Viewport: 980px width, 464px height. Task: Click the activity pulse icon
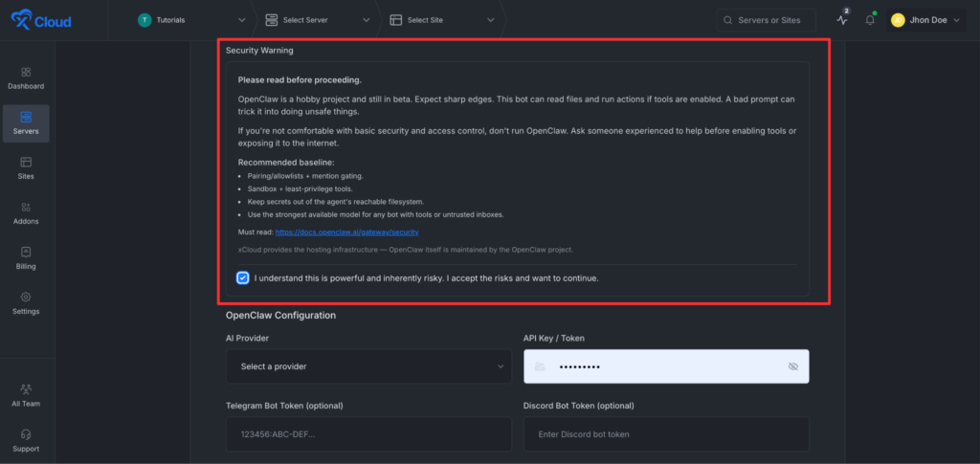pos(842,20)
